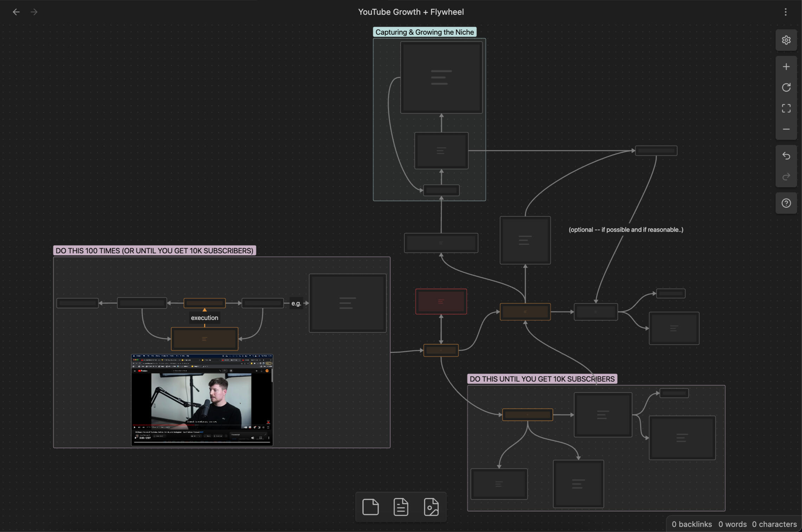Navigate back with the left arrow
This screenshot has width=802, height=532.
(x=16, y=12)
